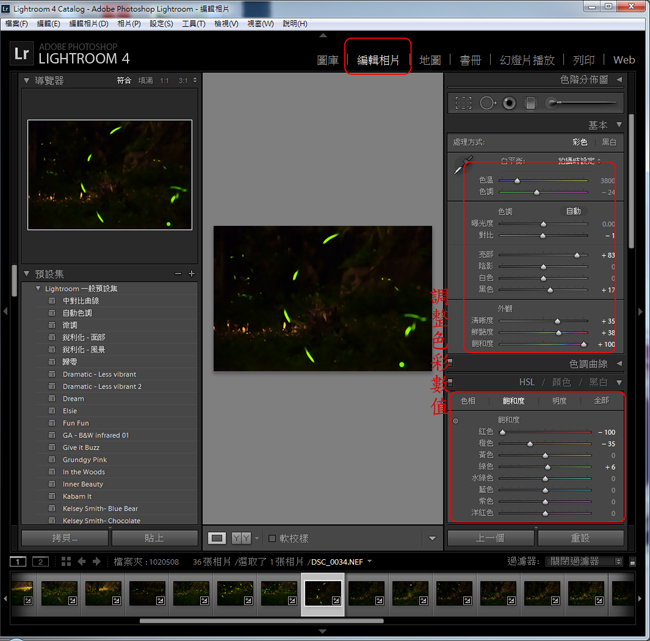Switch to Grid view from the filmstrip bar
Viewport: 650px width, 641px height.
pos(66,561)
